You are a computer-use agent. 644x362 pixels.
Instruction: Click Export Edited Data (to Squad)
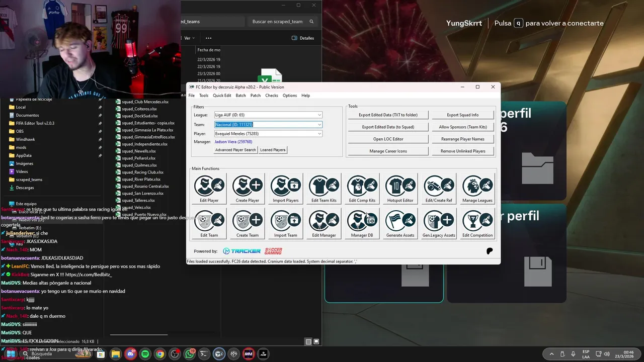388,127
